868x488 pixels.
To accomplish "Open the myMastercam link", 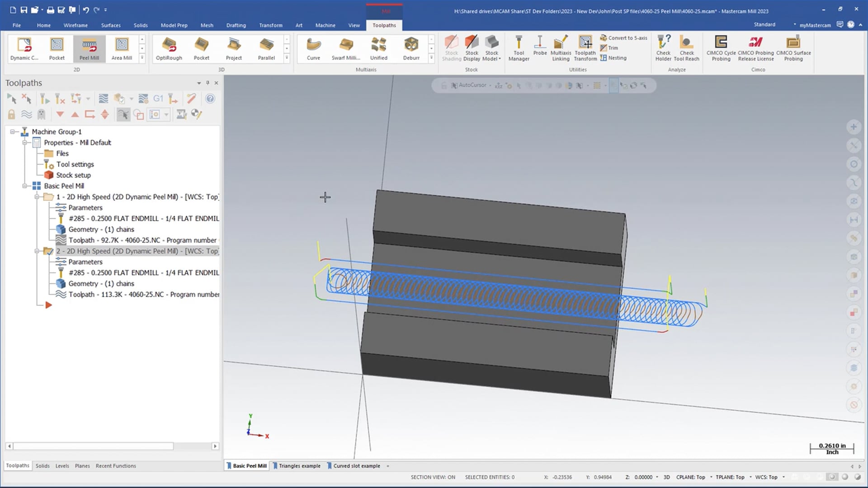I will click(x=815, y=25).
